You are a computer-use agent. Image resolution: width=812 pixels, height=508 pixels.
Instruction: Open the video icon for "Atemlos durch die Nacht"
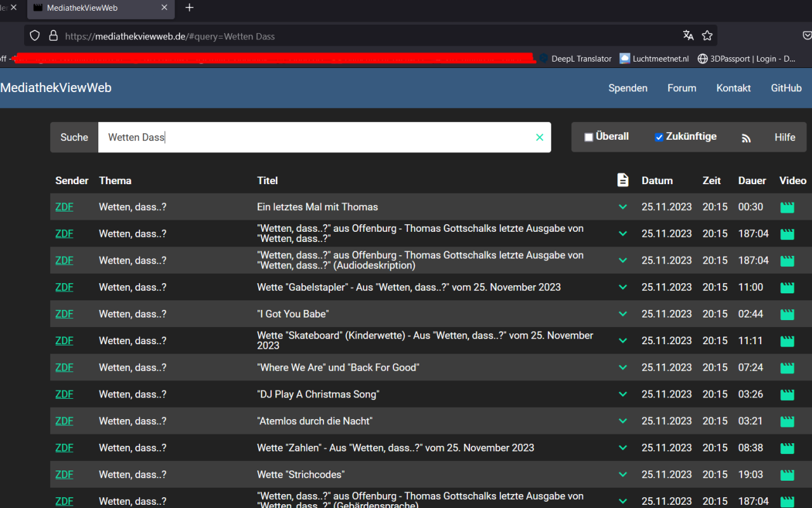tap(787, 420)
